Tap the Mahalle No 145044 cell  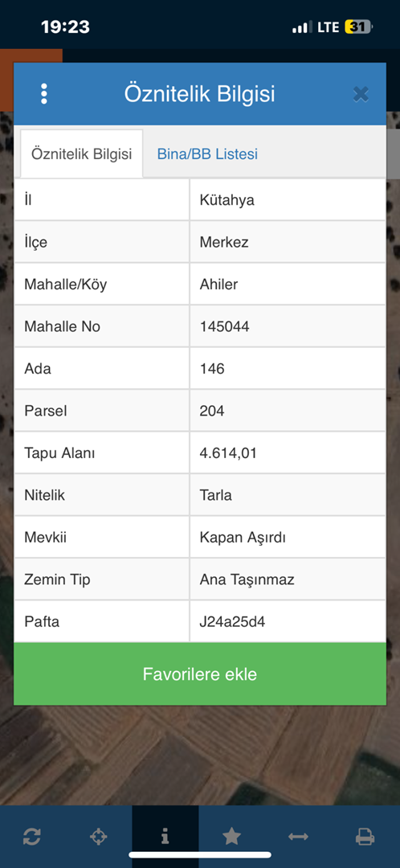tap(288, 326)
